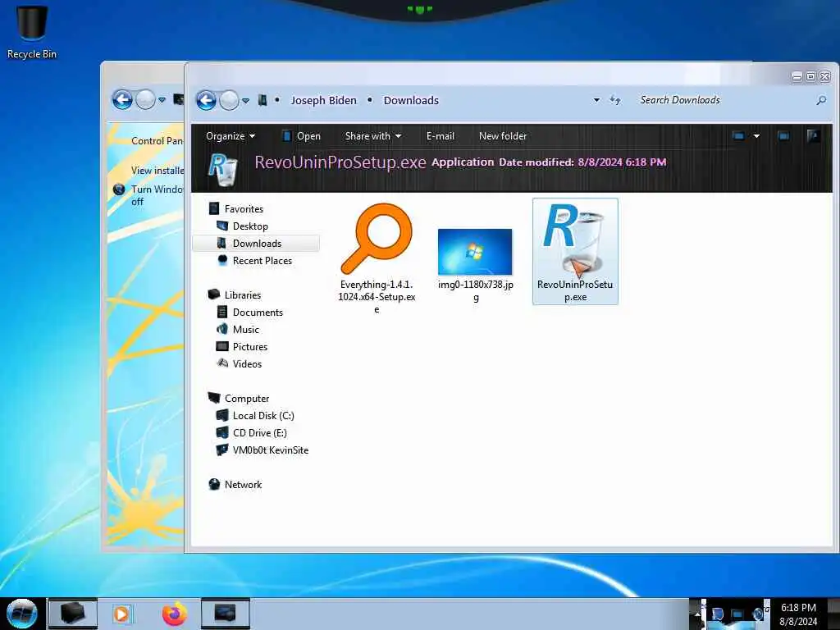Open Downloads under Favorites

257,243
